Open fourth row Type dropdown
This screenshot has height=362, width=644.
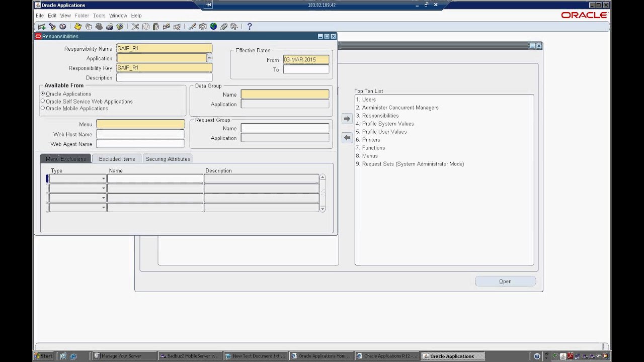pyautogui.click(x=104, y=207)
